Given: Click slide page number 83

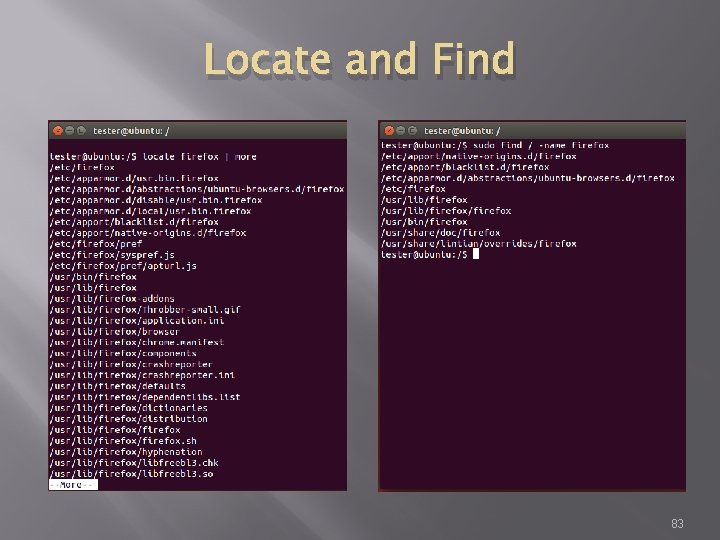Looking at the screenshot, I should point(677,523).
